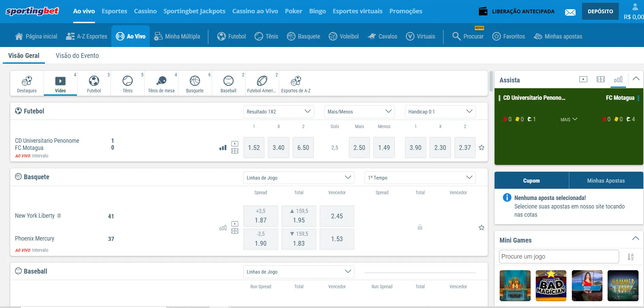Open 1º Tempo dropdown

point(420,178)
